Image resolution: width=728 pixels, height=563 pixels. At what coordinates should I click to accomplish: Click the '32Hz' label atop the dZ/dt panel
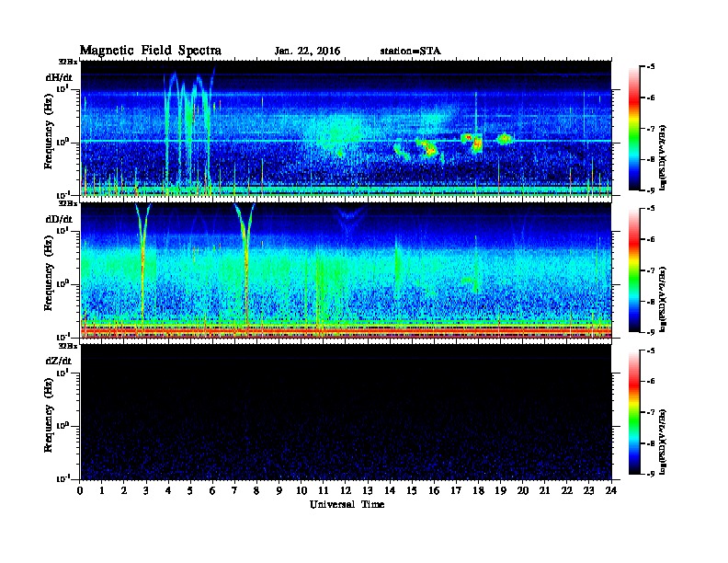pyautogui.click(x=67, y=346)
